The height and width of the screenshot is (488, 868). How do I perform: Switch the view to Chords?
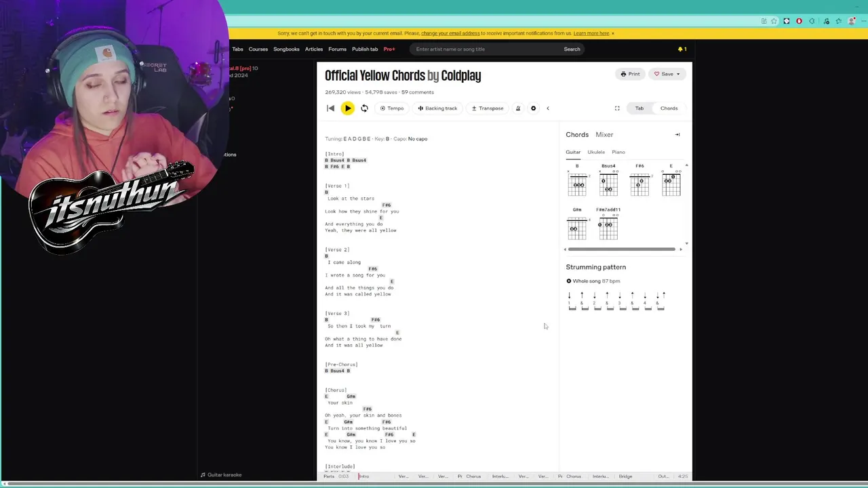(x=669, y=108)
